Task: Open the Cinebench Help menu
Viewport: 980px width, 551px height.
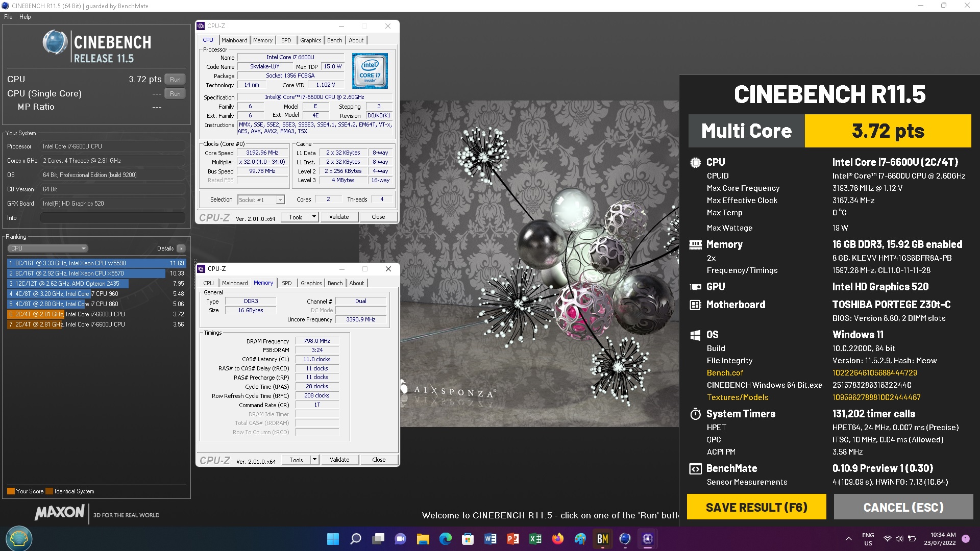Action: tap(25, 17)
